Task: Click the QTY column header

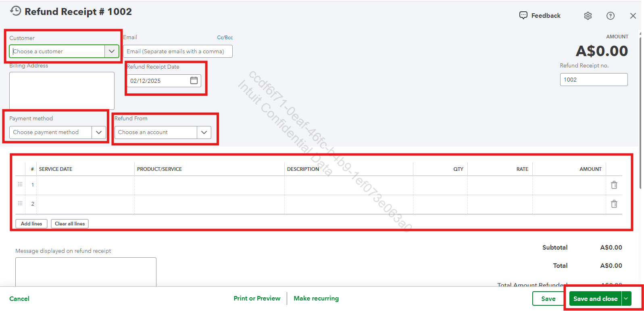Action: 458,169
